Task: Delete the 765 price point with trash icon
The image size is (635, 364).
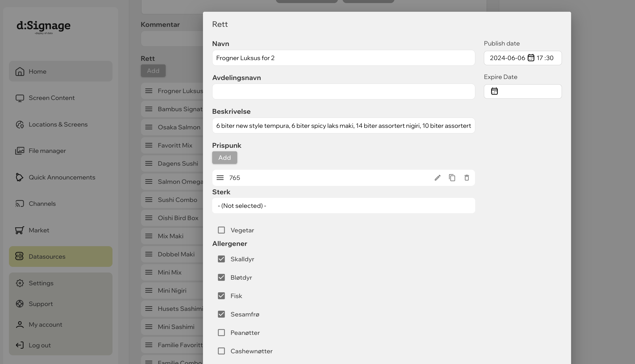Action: [467, 178]
